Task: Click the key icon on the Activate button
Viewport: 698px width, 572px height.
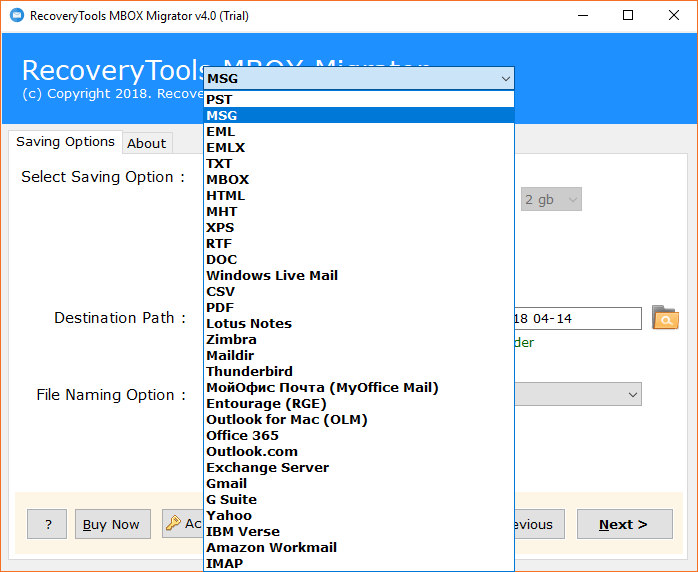Action: click(173, 523)
